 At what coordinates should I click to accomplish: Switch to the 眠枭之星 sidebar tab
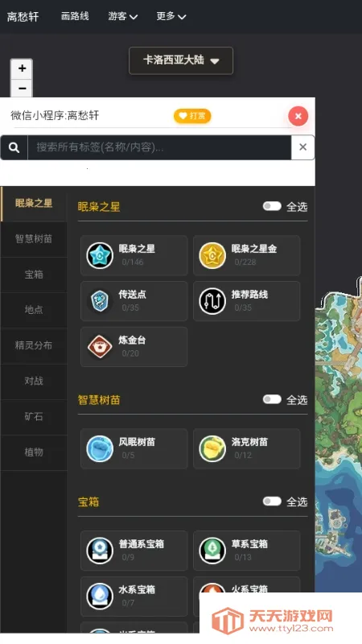pyautogui.click(x=34, y=204)
